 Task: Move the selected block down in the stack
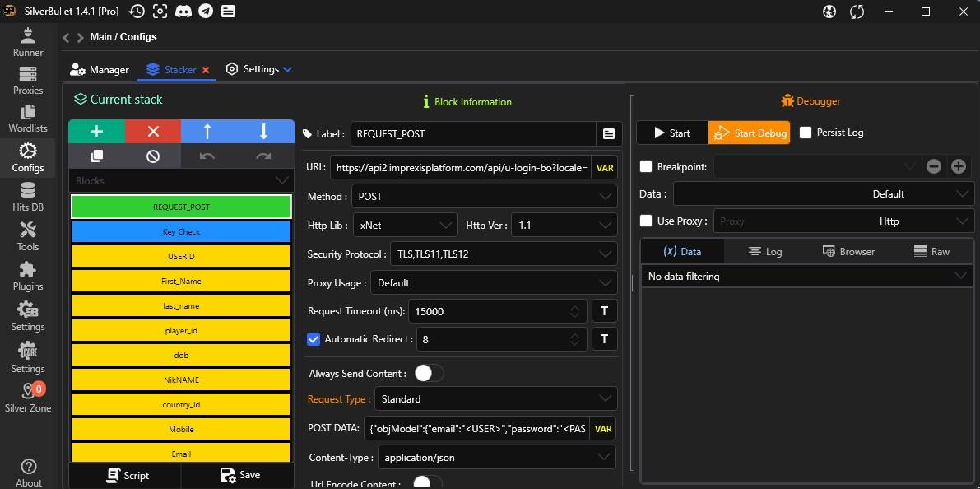coord(264,132)
